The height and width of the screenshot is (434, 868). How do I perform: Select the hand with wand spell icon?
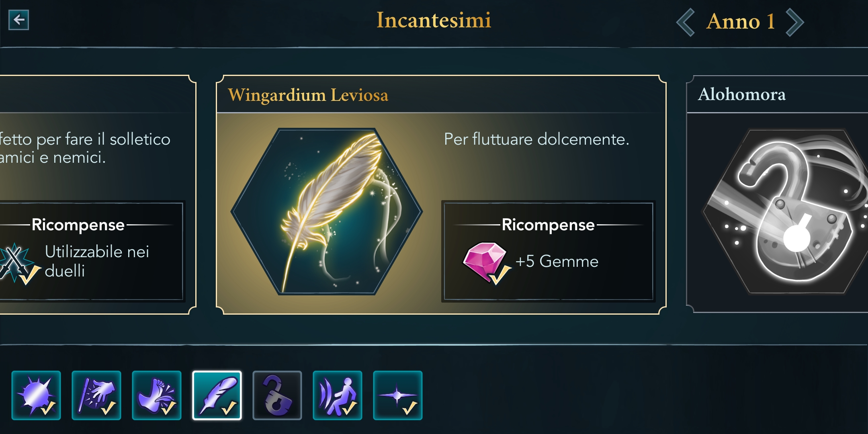[x=96, y=395]
